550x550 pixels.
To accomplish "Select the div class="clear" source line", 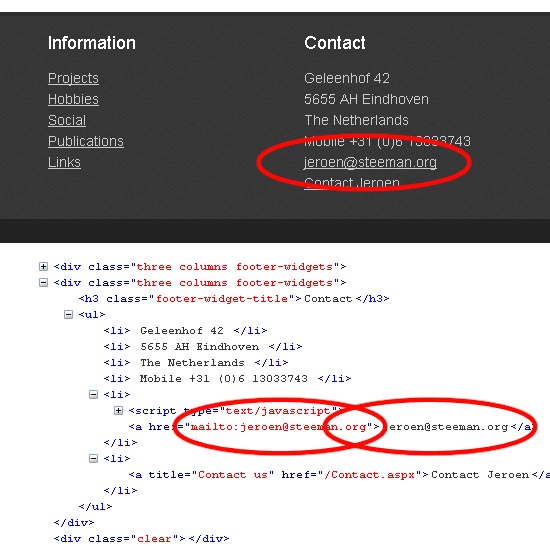I will [x=141, y=539].
